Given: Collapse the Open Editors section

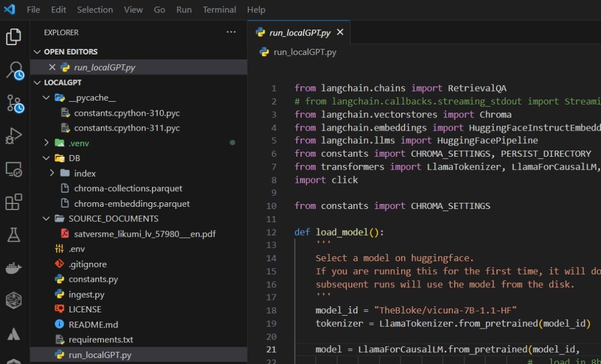Looking at the screenshot, I should click(x=37, y=52).
